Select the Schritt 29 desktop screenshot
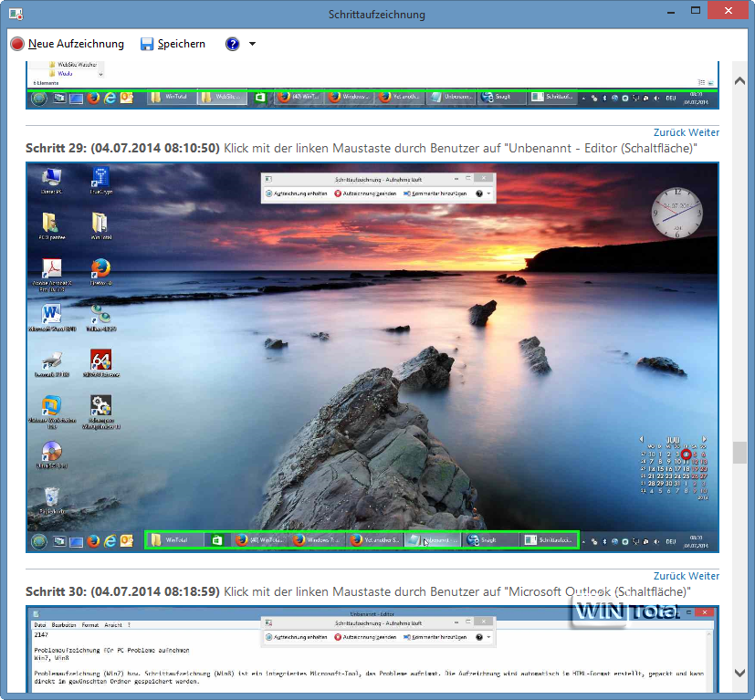This screenshot has height=700, width=755. coord(372,357)
